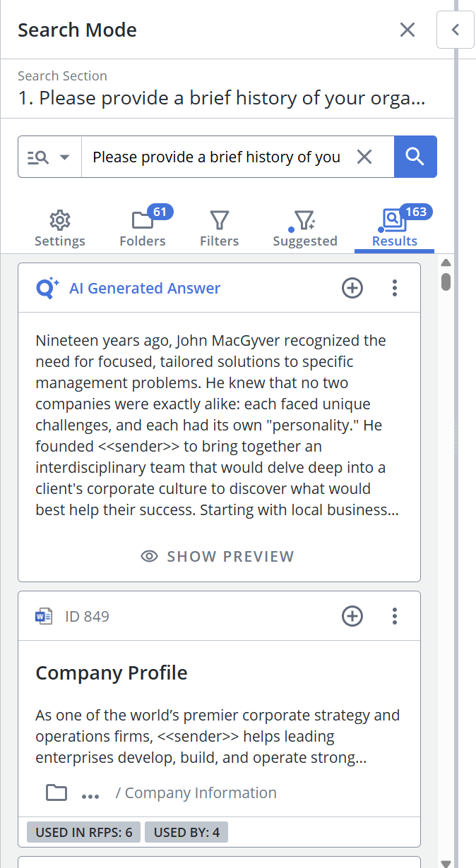Clear the search query text

point(364,157)
